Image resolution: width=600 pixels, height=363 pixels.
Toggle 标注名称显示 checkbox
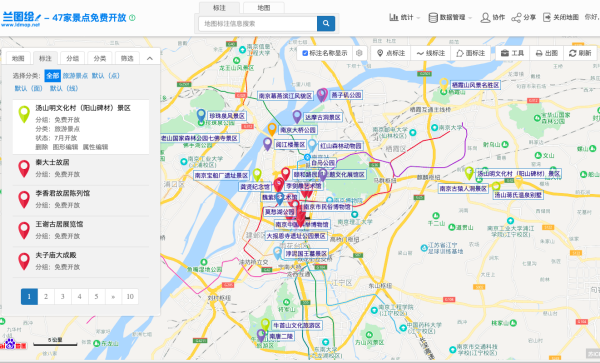(x=305, y=53)
